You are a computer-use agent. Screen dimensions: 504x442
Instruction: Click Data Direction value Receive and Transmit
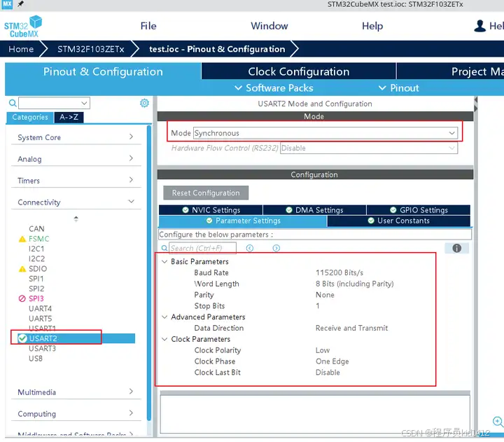click(x=351, y=328)
